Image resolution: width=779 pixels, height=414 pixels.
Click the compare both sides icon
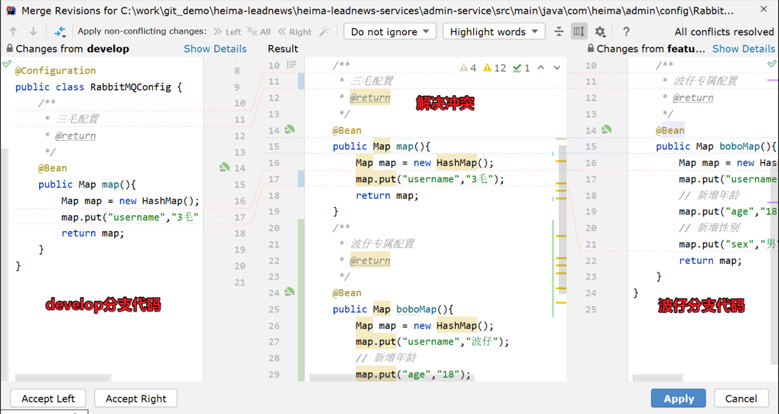60,32
